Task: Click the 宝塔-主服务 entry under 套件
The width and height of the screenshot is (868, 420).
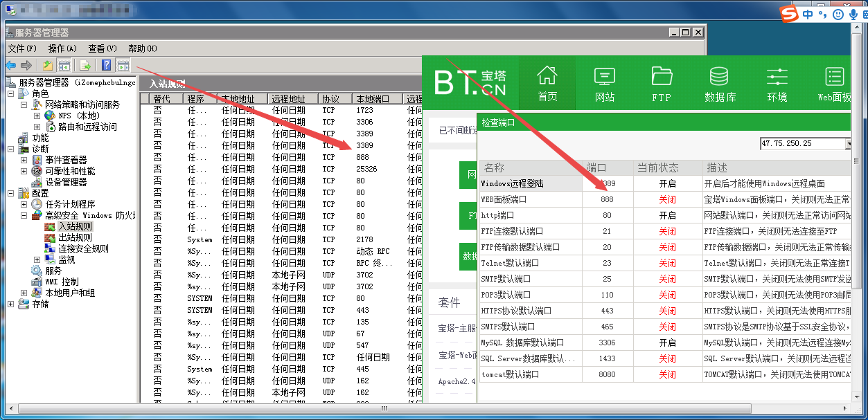Action: (457, 329)
